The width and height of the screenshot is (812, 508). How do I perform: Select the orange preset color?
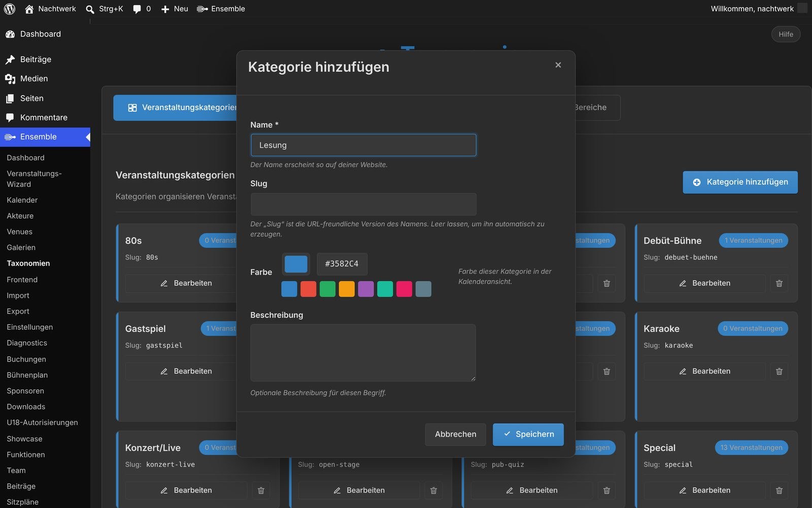pyautogui.click(x=347, y=289)
